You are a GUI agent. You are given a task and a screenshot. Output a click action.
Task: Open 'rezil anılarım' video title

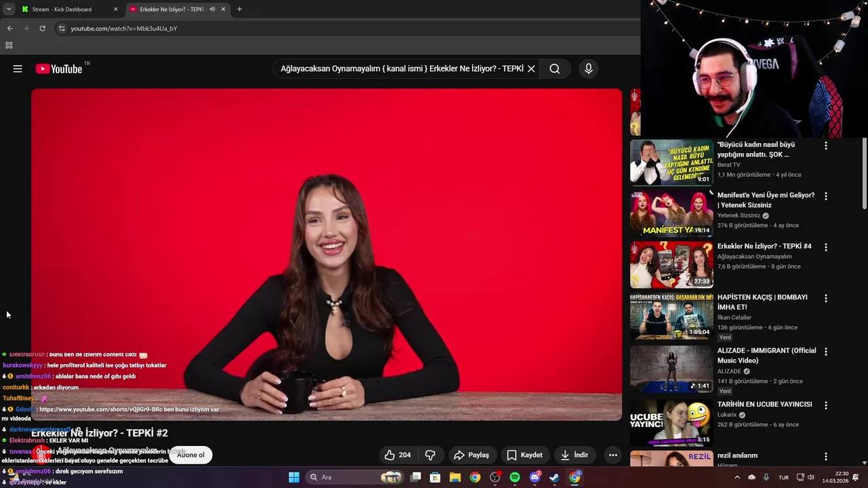[737, 455]
